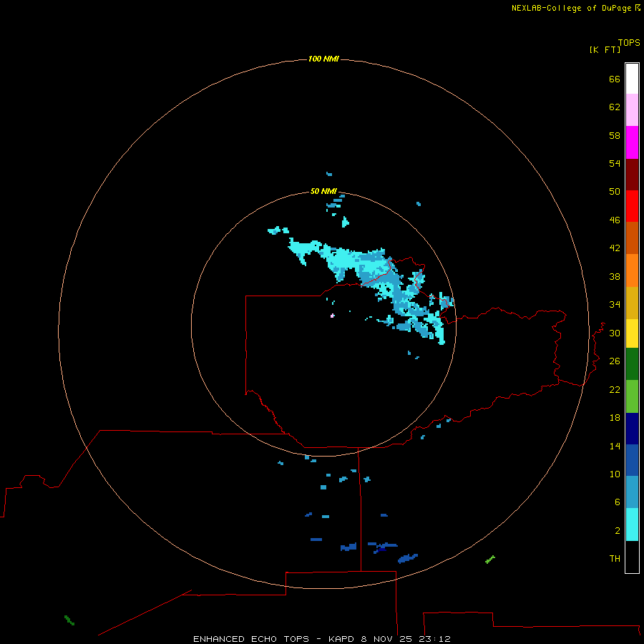
Task: Click the black TH legend swatch
Action: pos(632,557)
